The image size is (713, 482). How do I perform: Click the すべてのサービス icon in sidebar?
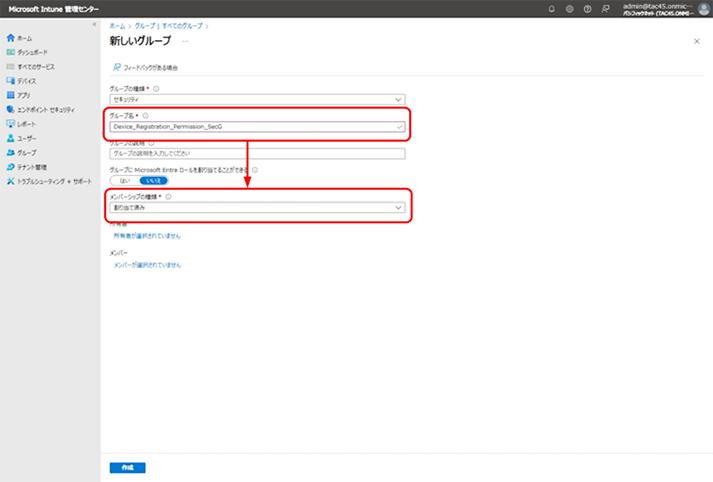pos(10,67)
